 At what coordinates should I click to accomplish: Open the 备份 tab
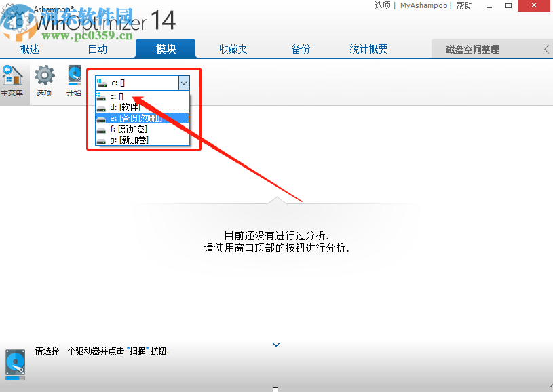point(301,49)
